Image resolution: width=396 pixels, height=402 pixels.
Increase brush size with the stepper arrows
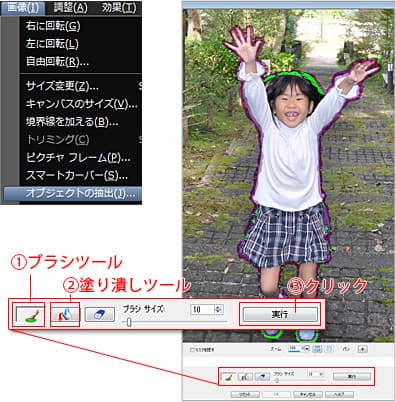[218, 309]
